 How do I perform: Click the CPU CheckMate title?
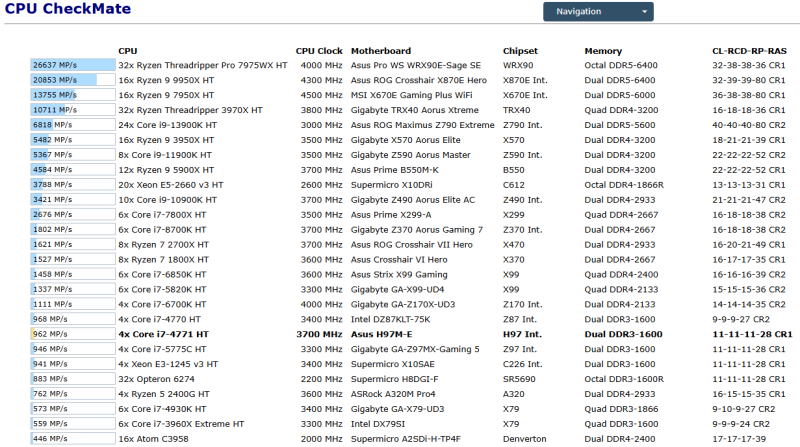coord(68,9)
